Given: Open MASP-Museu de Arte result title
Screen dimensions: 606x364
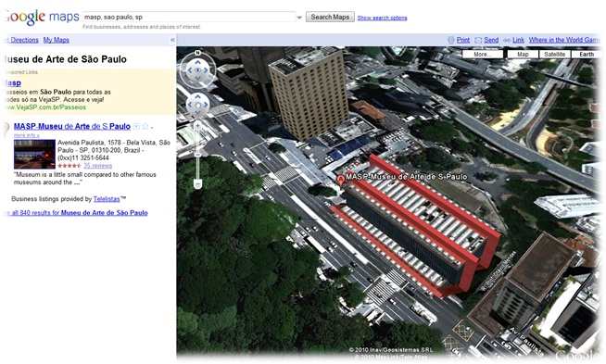Looking at the screenshot, I should point(72,126).
